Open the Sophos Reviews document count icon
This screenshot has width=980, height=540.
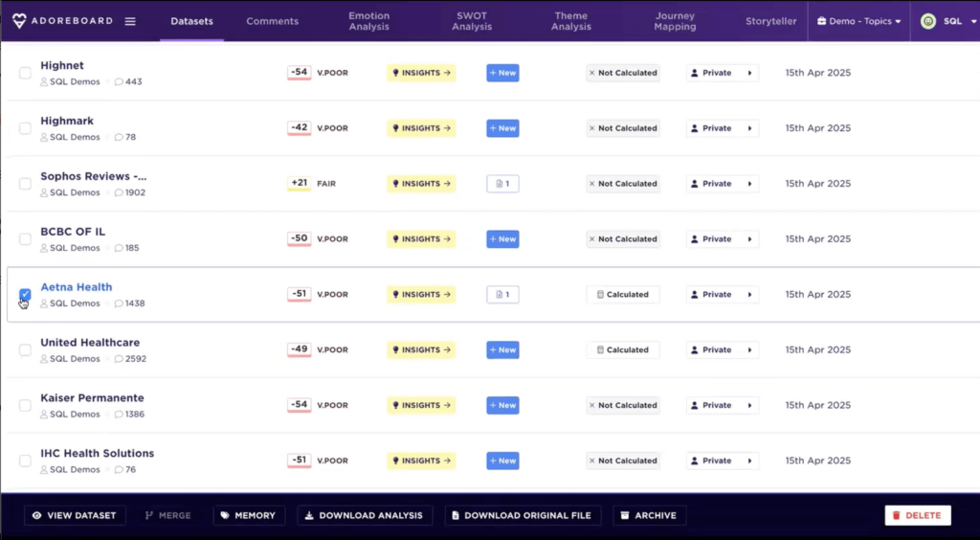502,184
